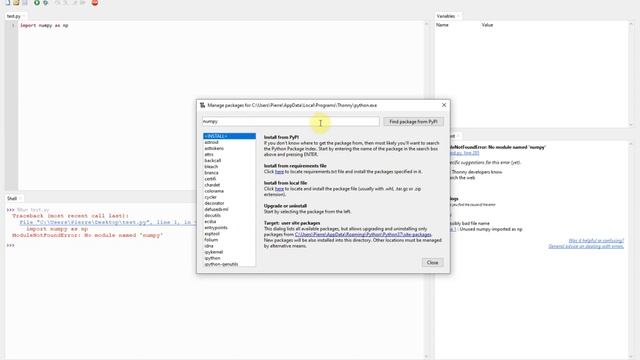Click 'here' link under Install from local file
Viewport: 640px width, 360px height.
pos(279,189)
